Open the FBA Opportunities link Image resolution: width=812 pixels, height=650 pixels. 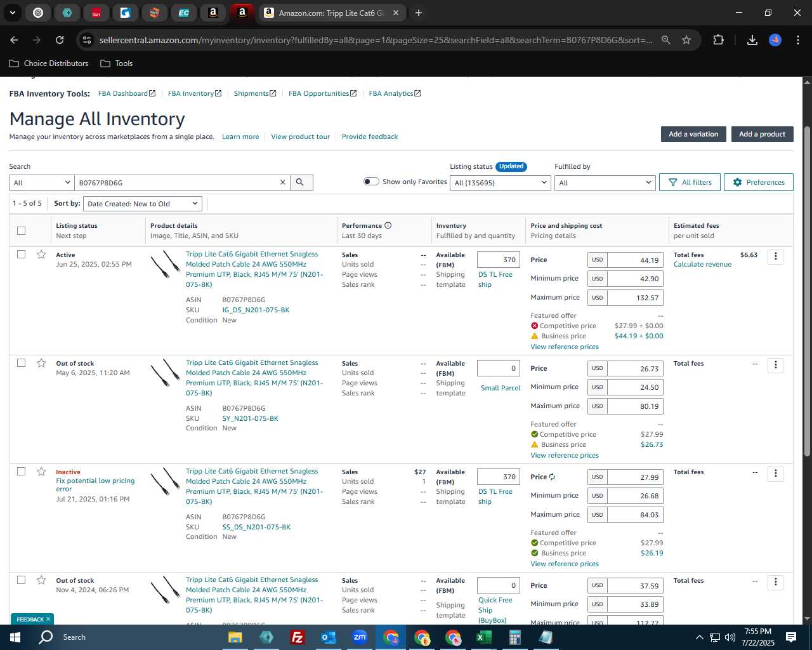coord(322,93)
